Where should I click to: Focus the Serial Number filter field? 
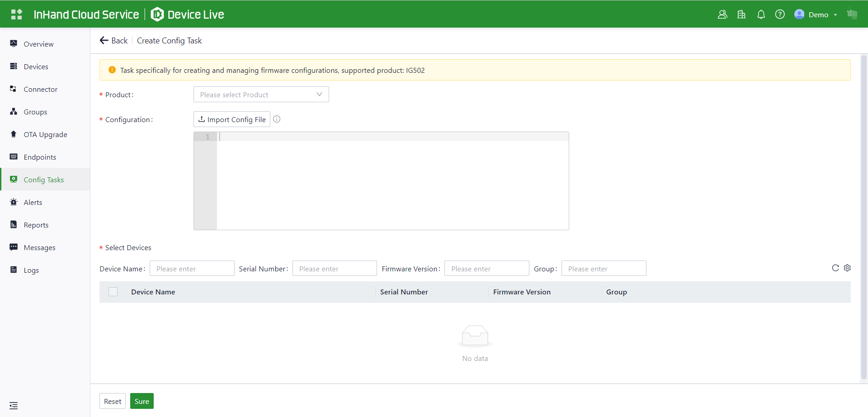[335, 269]
